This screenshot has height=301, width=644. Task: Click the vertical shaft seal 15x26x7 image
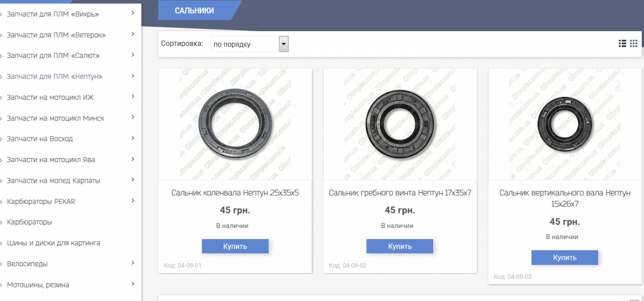click(565, 124)
